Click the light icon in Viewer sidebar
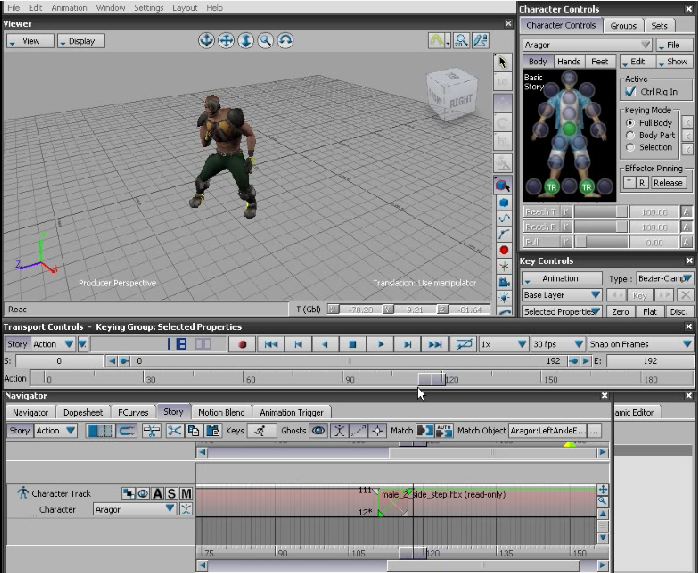Image resolution: width=698 pixels, height=573 pixels. tap(503, 297)
